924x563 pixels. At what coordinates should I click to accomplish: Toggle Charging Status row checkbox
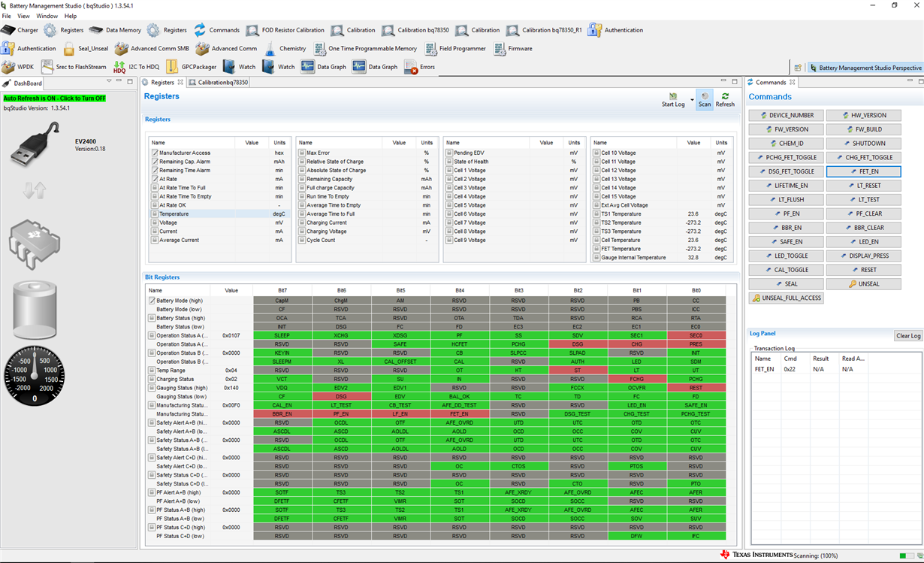[152, 379]
